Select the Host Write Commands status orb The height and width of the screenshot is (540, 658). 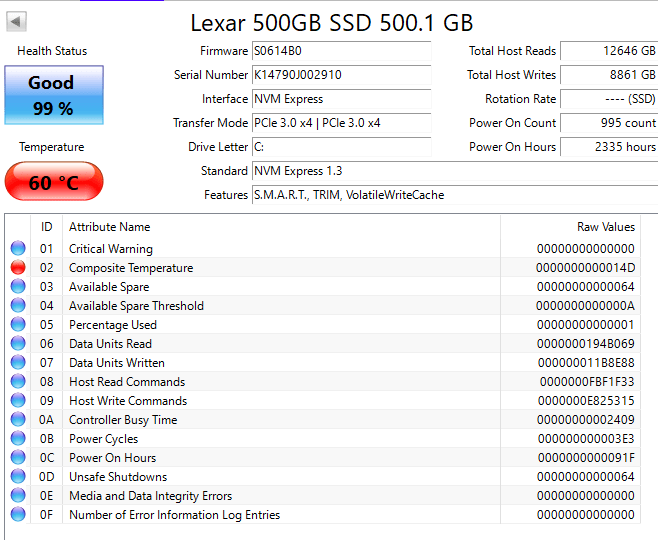18,400
